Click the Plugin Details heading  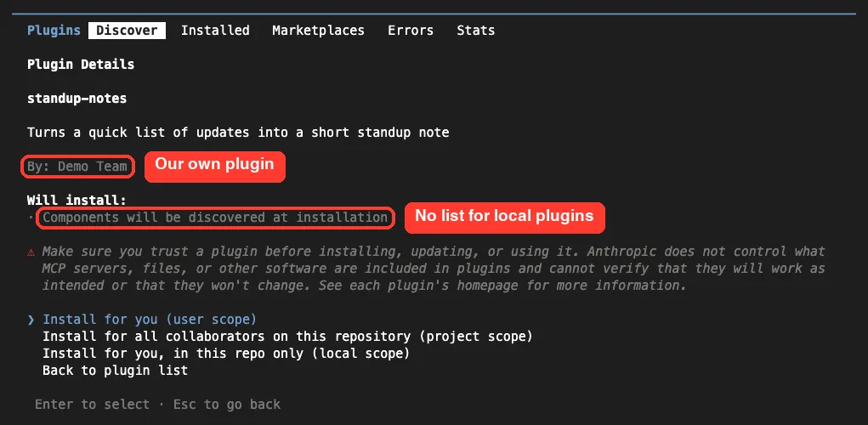81,65
